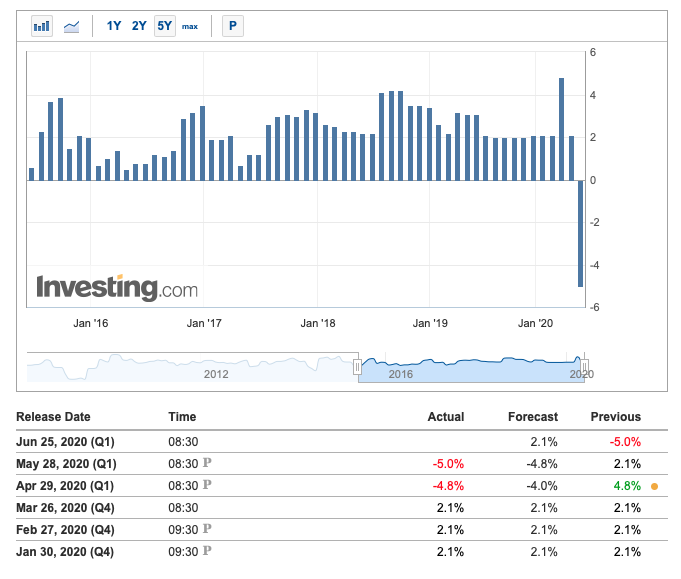This screenshot has height=579, width=681.
Task: Switch to the bar chart view icon
Action: point(42,26)
